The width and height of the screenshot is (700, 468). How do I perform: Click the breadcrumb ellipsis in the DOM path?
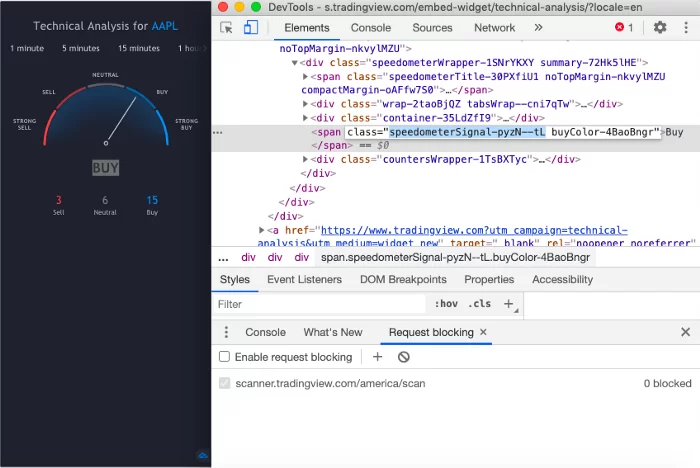223,258
